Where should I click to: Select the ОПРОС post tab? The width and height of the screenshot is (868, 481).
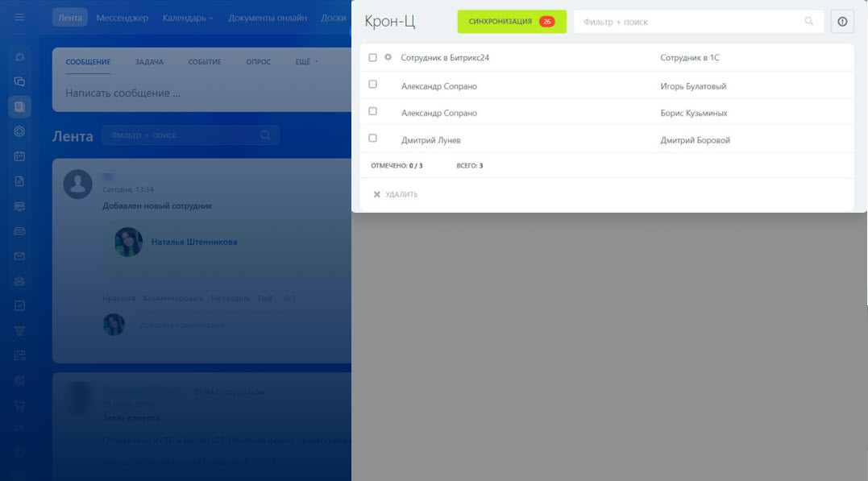pos(259,62)
